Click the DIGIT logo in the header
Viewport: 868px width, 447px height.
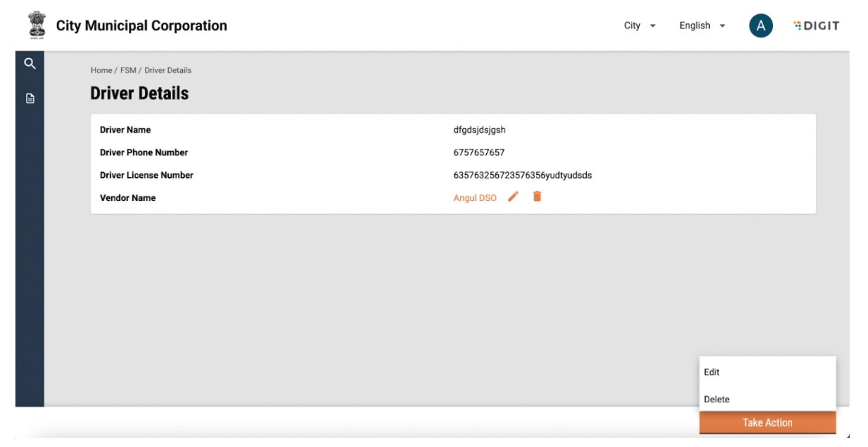click(x=816, y=26)
